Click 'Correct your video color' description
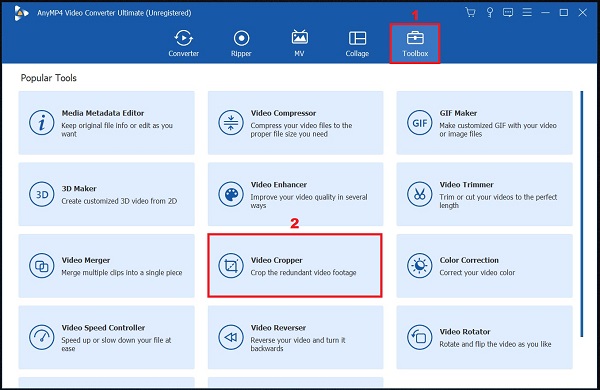This screenshot has width=600, height=390. click(x=477, y=273)
